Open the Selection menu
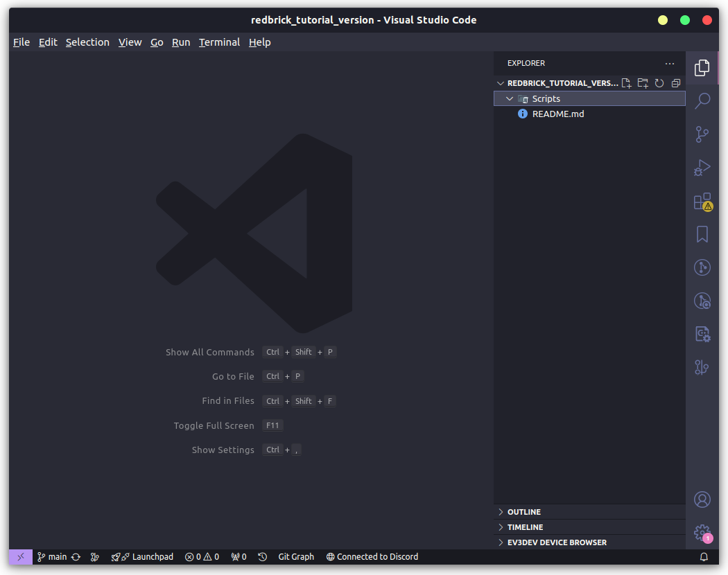728x575 pixels. [87, 42]
